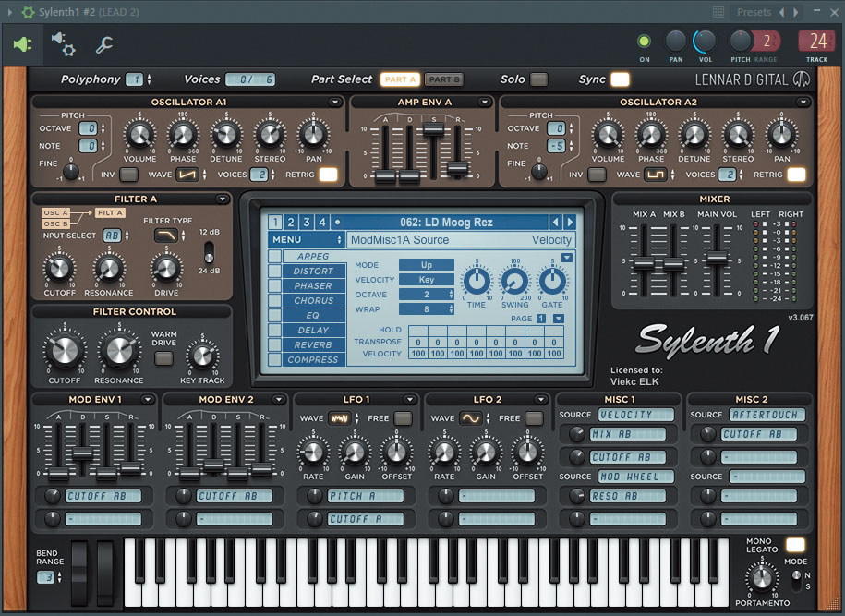Viewport: 845px width, 616px height.
Task: Select PART A
Action: [400, 79]
